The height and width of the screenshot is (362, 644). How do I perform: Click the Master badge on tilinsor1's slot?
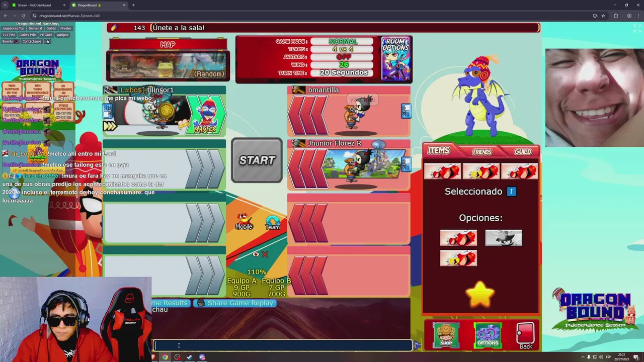[205, 115]
